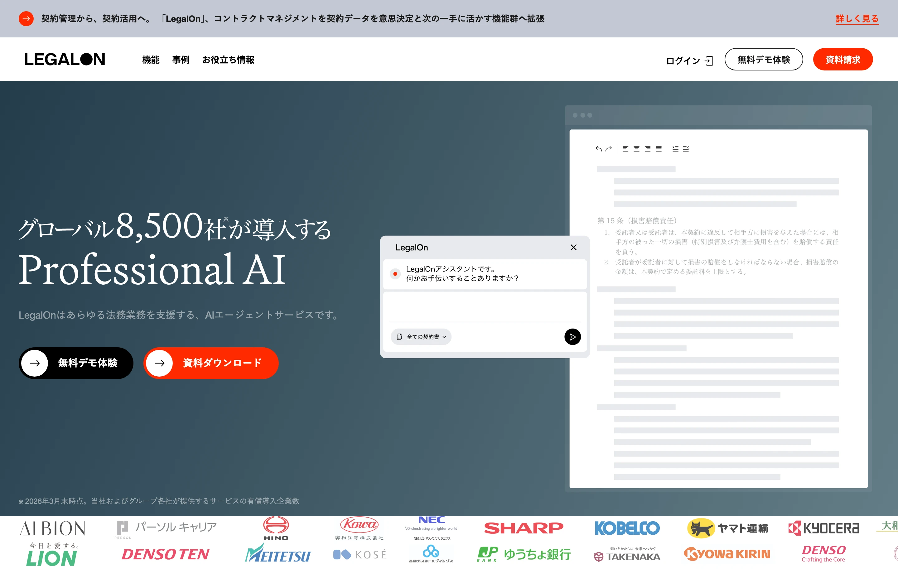This screenshot has height=588, width=898.
Task: Click the KYOCERA logo
Action: pyautogui.click(x=824, y=528)
